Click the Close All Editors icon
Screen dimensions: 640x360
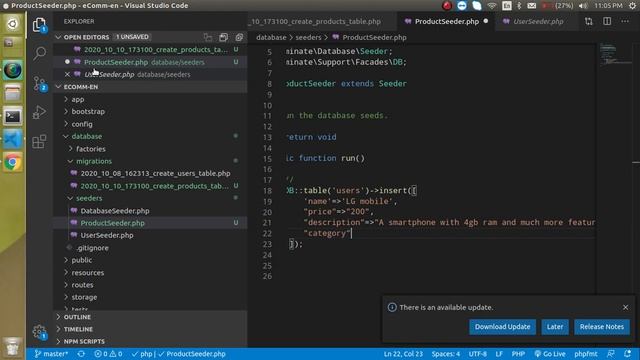point(239,37)
